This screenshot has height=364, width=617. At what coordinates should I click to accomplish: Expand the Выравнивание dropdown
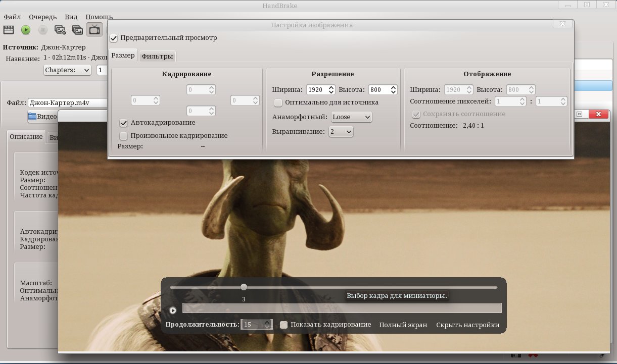tap(341, 132)
